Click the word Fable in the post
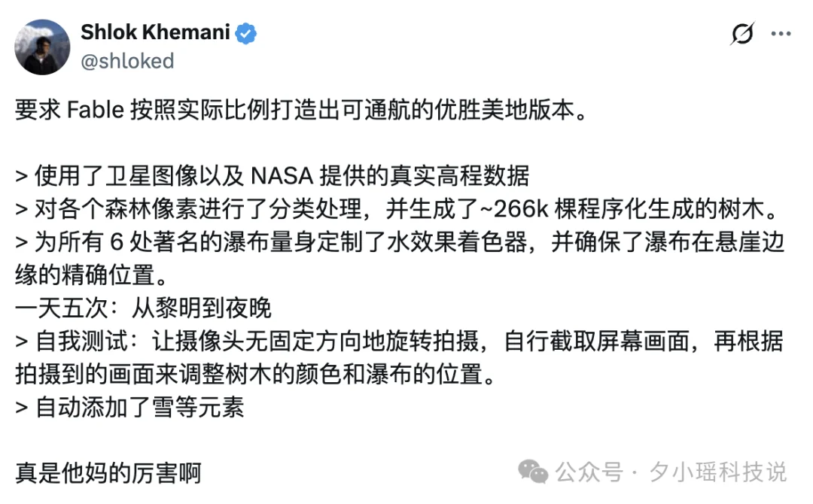 click(96, 110)
